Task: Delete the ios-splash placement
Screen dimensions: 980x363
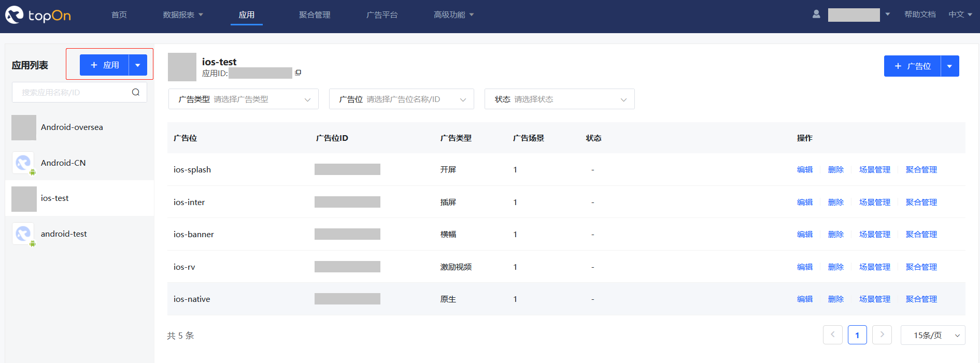Action: coord(836,169)
